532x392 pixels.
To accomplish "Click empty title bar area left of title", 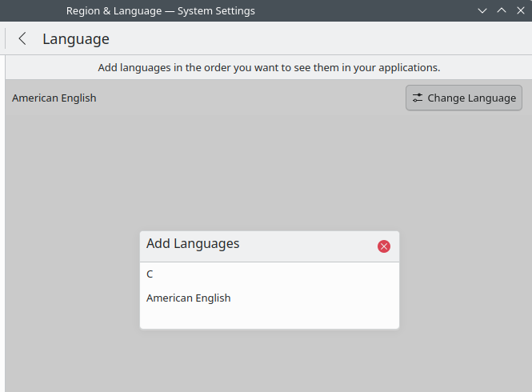I will (x=32, y=11).
